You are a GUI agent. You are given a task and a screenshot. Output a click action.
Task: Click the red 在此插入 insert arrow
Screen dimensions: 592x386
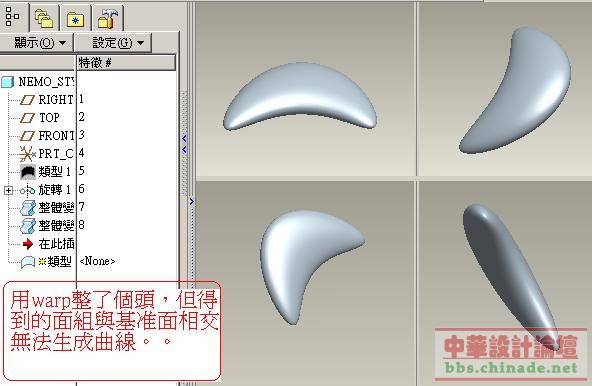(28, 244)
